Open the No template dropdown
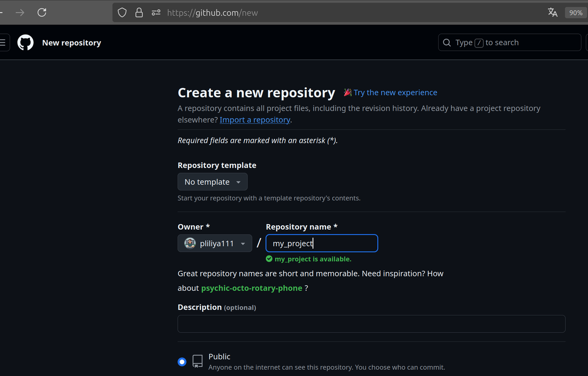The height and width of the screenshot is (376, 588). point(213,182)
